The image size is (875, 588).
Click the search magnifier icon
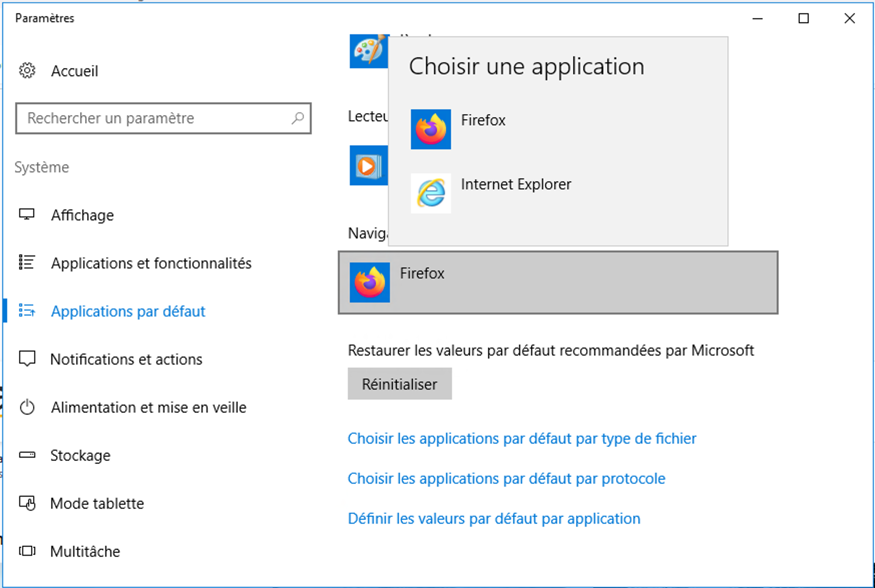coord(298,118)
